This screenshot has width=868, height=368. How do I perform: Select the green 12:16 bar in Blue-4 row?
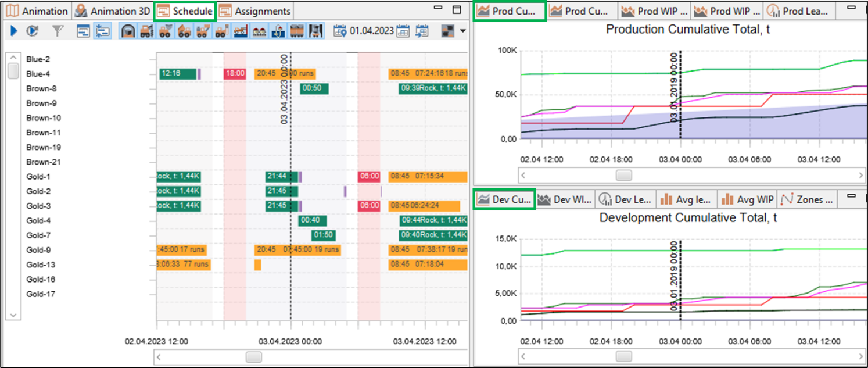click(178, 74)
